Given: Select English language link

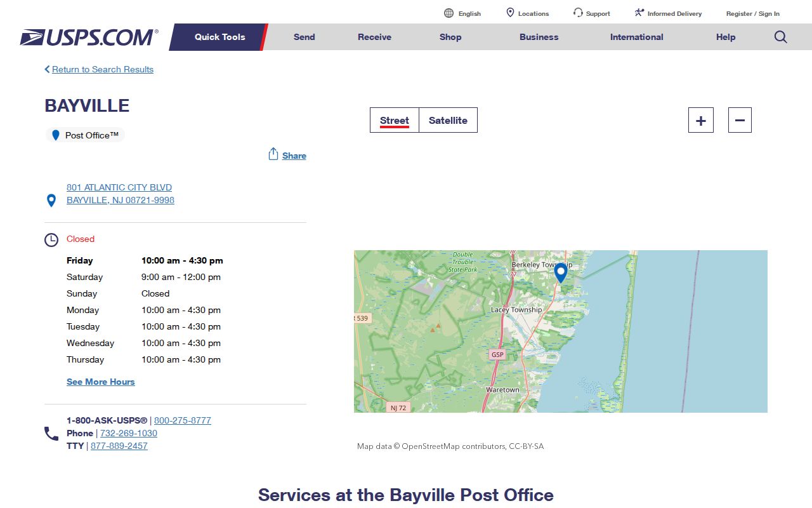Looking at the screenshot, I should [469, 13].
